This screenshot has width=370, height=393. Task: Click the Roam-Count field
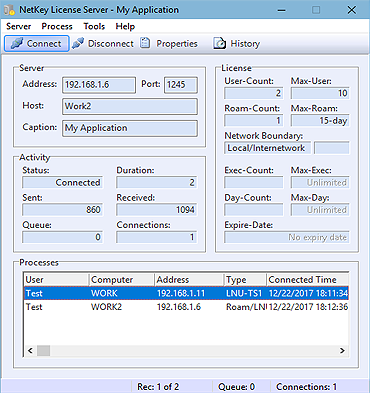coord(254,121)
